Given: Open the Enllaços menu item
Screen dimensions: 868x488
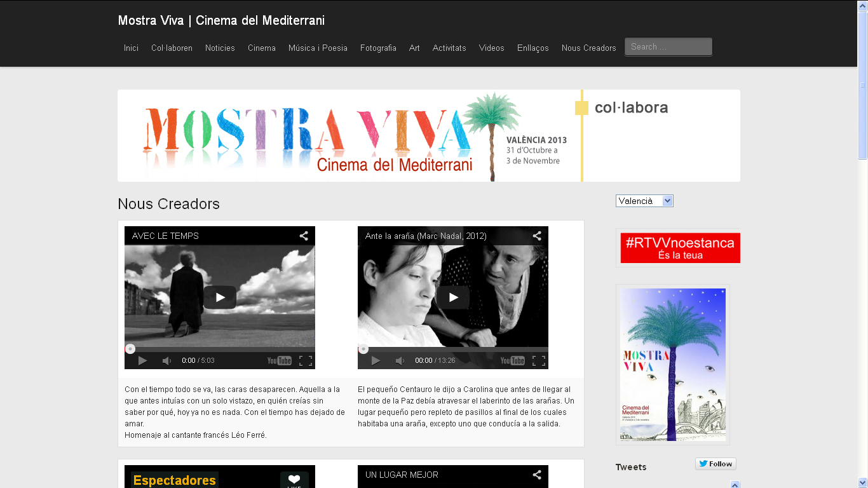Looking at the screenshot, I should click(x=533, y=48).
